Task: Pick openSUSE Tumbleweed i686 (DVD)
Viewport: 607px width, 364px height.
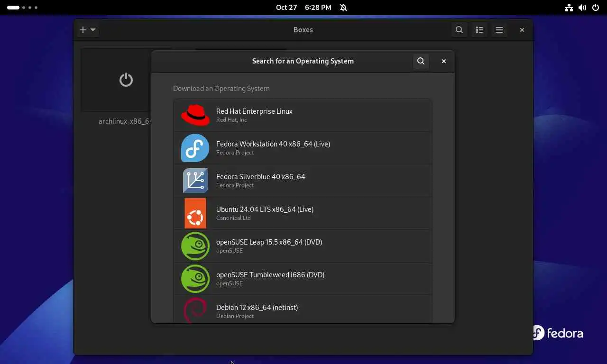Action: pyautogui.click(x=303, y=279)
